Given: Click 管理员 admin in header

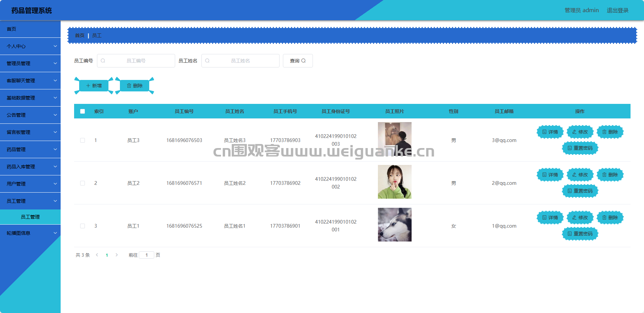Looking at the screenshot, I should (x=582, y=10).
